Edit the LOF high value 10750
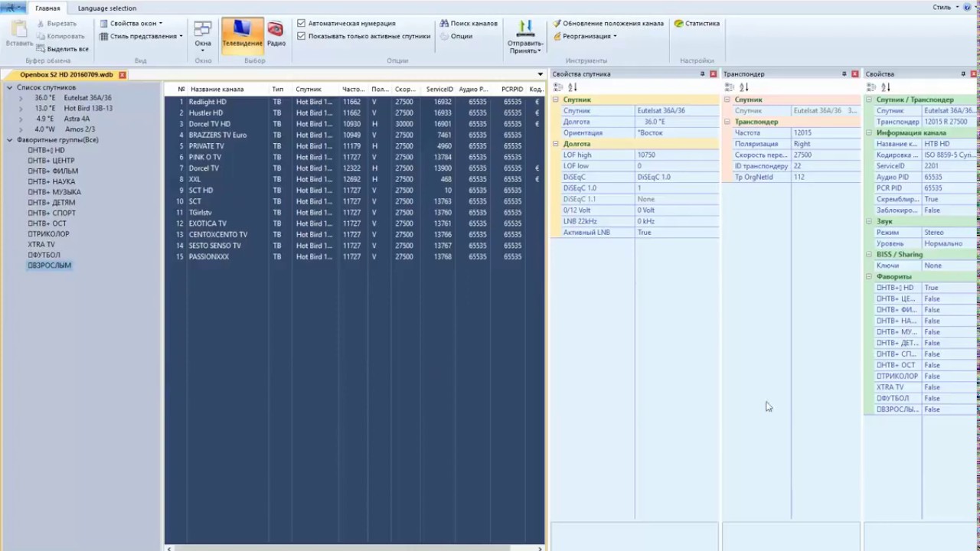980x551 pixels. [677, 155]
